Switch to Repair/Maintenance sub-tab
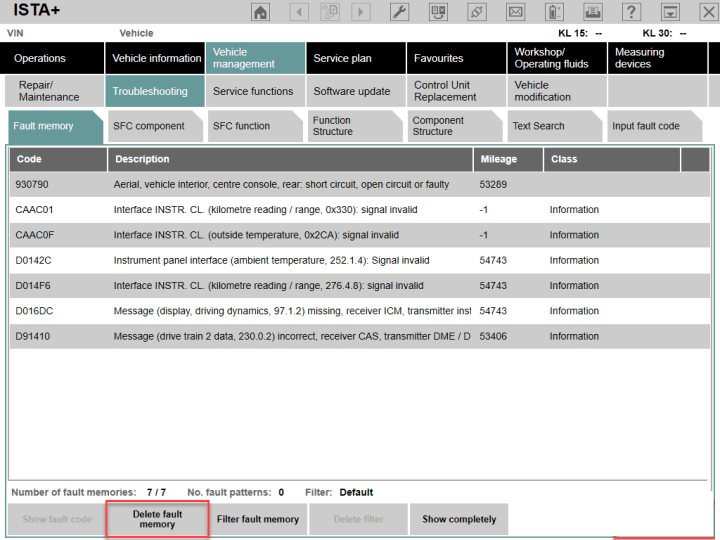The width and height of the screenshot is (720, 540). click(x=54, y=91)
